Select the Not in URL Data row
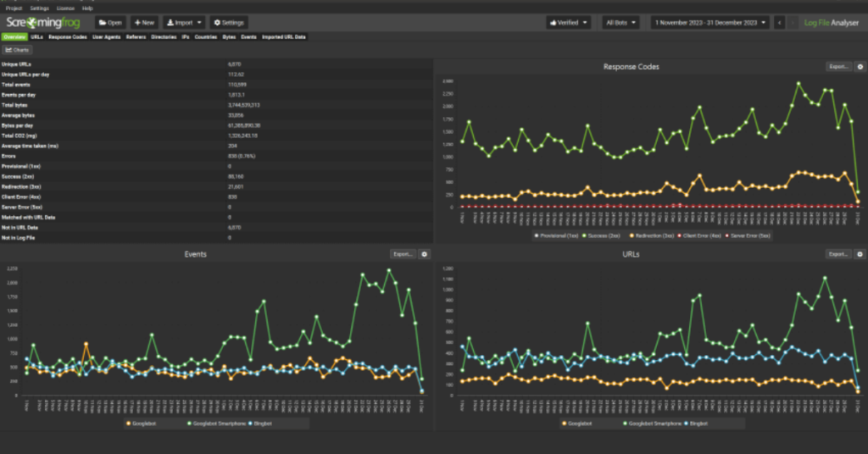The width and height of the screenshot is (868, 454). click(x=216, y=228)
